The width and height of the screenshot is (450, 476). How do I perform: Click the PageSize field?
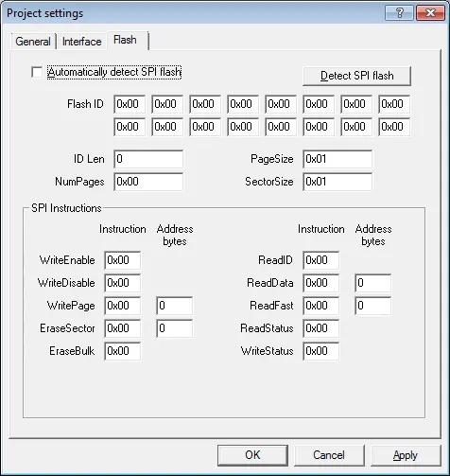tap(337, 159)
